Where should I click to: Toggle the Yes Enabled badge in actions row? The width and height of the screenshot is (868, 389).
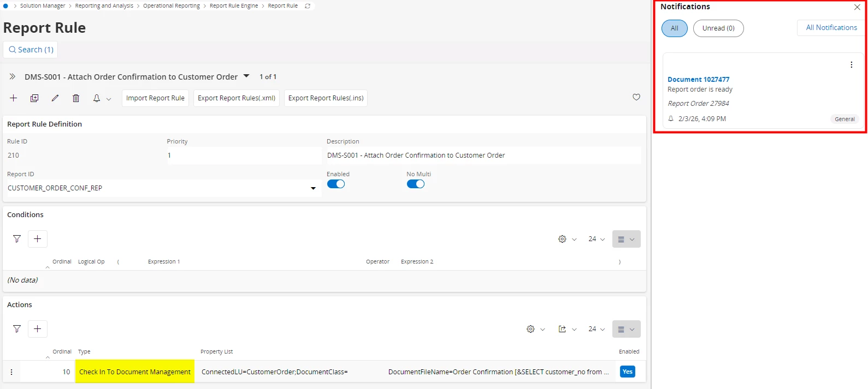coord(628,372)
